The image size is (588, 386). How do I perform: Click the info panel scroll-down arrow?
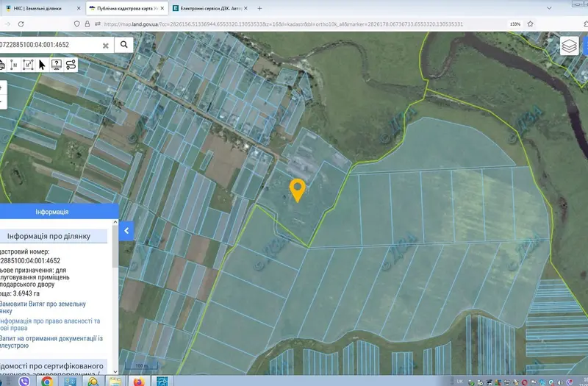click(x=115, y=372)
